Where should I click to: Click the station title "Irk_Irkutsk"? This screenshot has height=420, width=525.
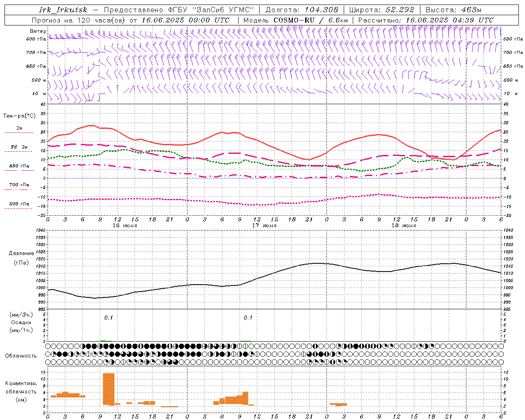click(63, 10)
